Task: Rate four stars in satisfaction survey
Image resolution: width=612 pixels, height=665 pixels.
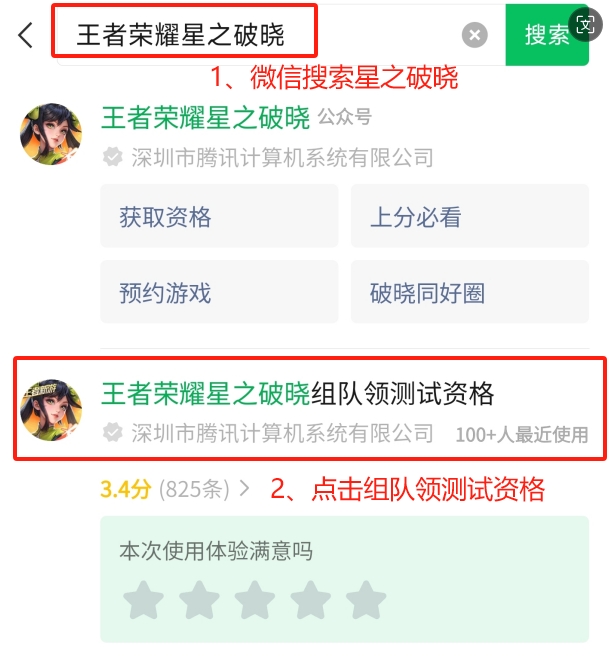Action: pyautogui.click(x=310, y=600)
